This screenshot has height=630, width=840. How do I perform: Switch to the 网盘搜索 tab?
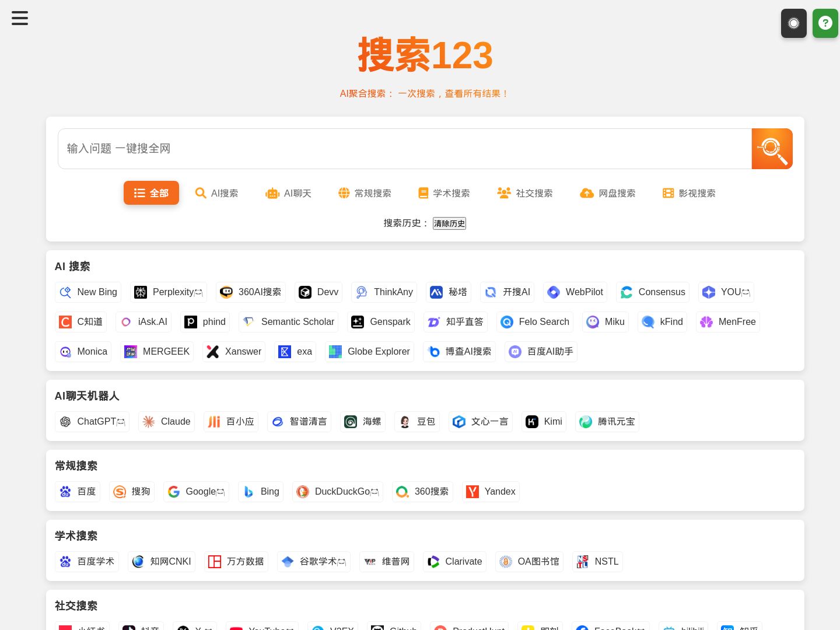pyautogui.click(x=608, y=193)
